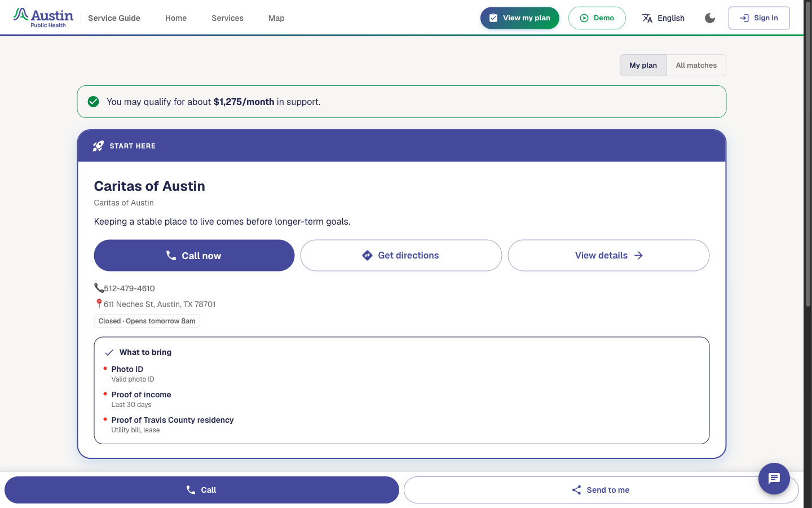Switch to the All matches tab
The height and width of the screenshot is (508, 812).
(696, 65)
